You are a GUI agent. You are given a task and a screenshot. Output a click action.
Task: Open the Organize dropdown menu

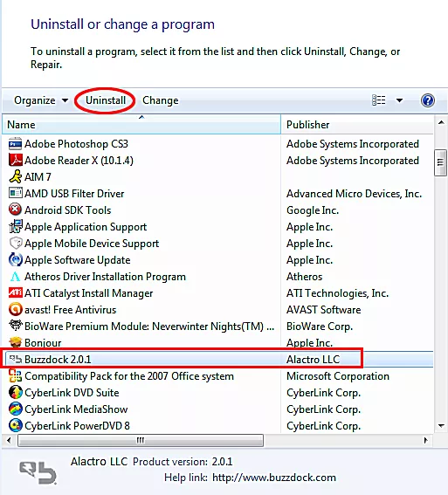[41, 100]
